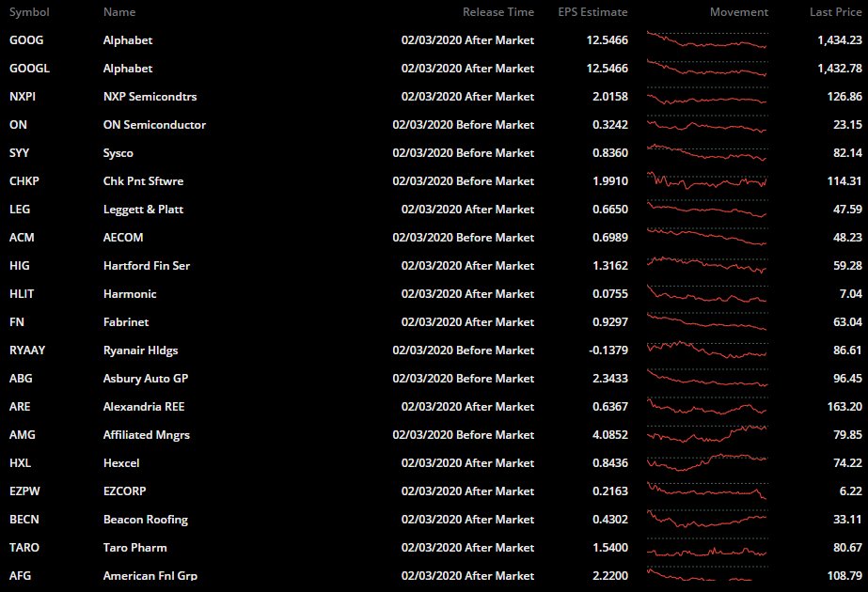Click last price 6.22 for EZCORP
The width and height of the screenshot is (868, 592).
(x=851, y=491)
